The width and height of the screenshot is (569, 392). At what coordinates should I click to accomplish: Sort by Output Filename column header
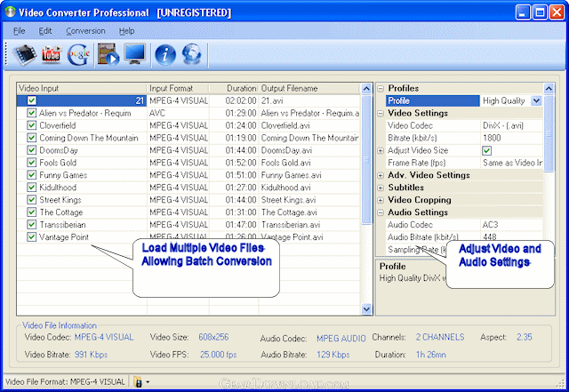[309, 88]
